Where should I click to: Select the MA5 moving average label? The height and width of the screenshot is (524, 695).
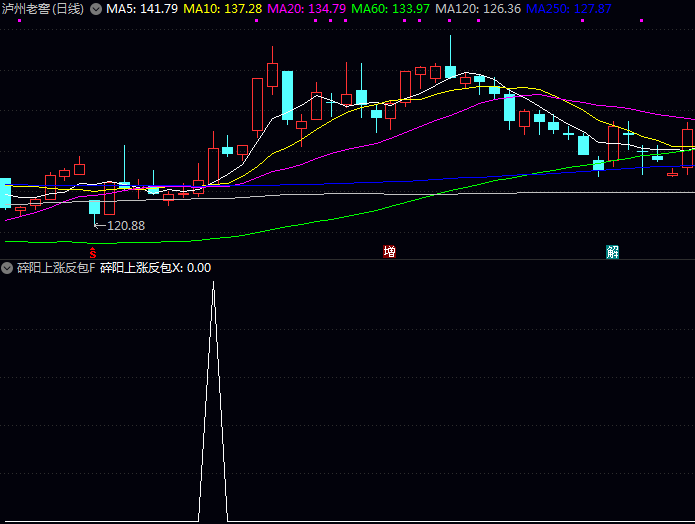point(142,9)
